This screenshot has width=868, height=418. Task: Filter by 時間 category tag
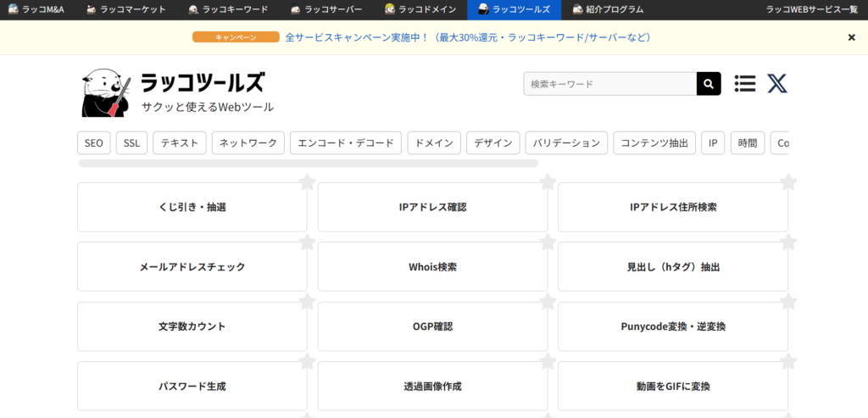coord(748,142)
